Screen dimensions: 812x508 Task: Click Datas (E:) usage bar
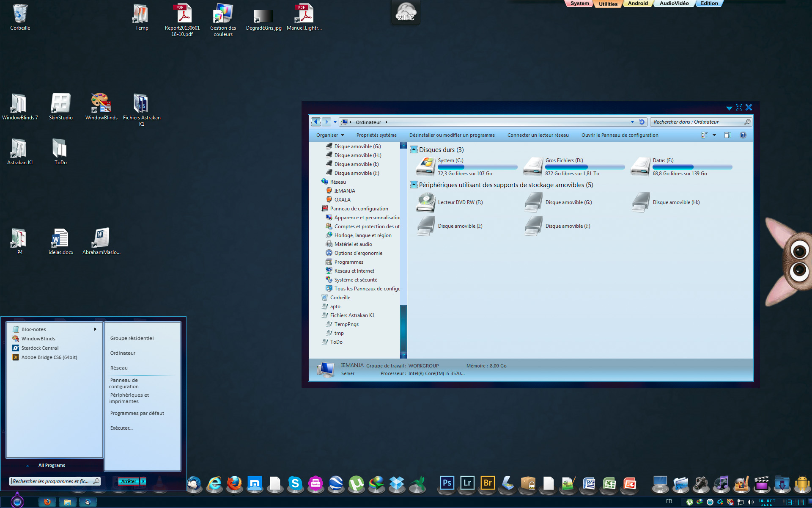tap(692, 167)
